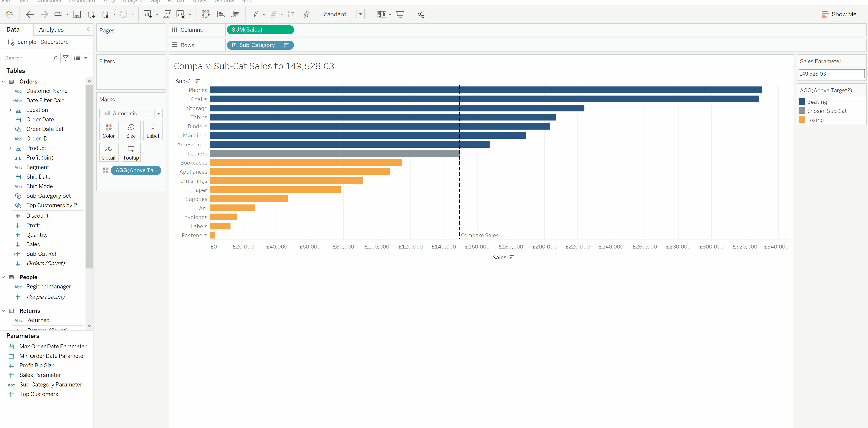Viewport: 868px width, 428px height.
Task: Expand the Product hierarchy
Action: 10,148
